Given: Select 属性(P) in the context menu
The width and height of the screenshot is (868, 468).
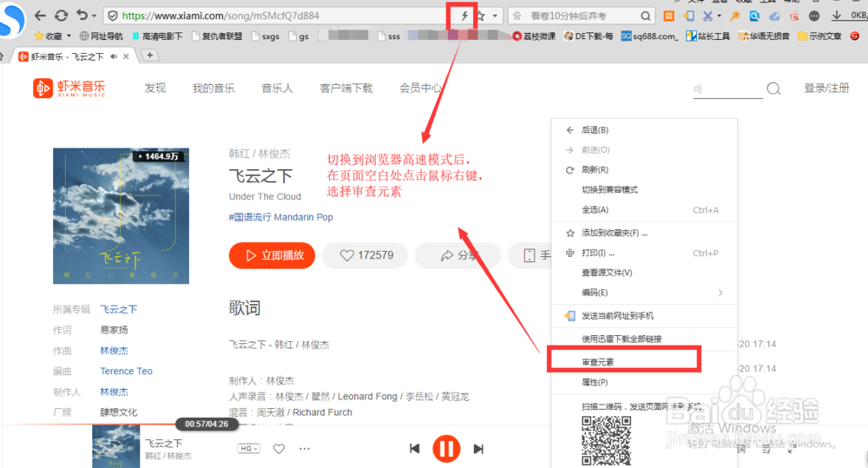Looking at the screenshot, I should [644, 382].
